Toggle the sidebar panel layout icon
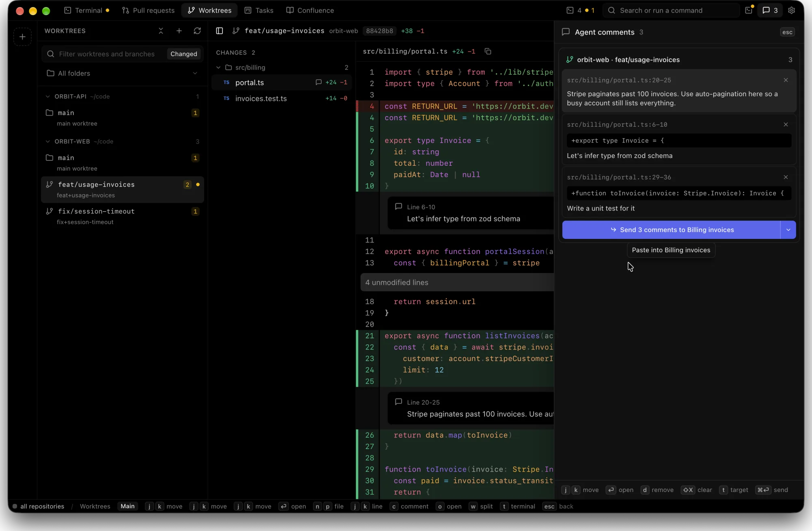The height and width of the screenshot is (531, 812). click(x=219, y=31)
